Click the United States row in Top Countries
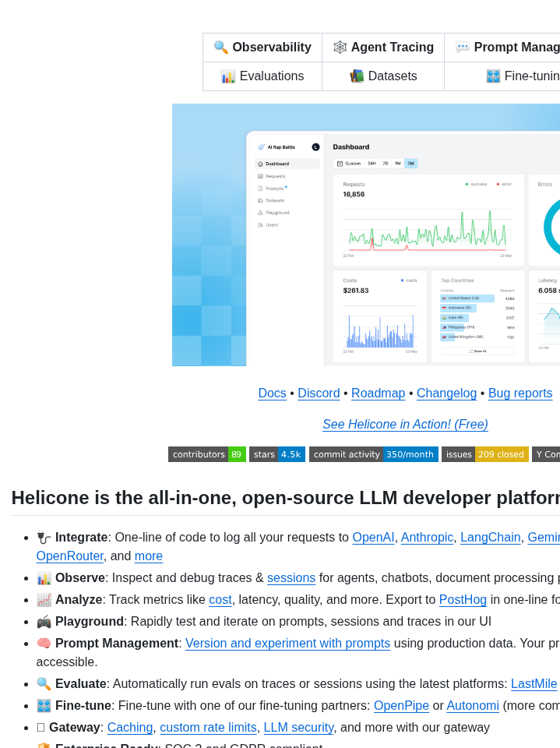 (x=477, y=298)
